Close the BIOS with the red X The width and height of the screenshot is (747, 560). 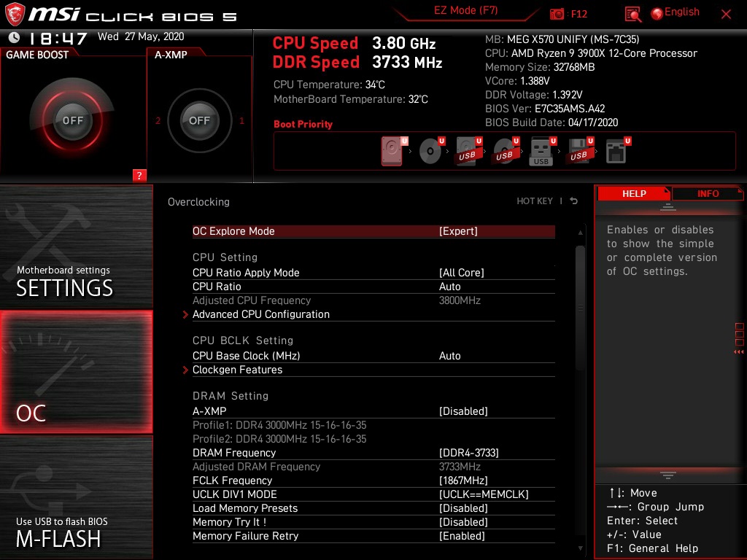pyautogui.click(x=726, y=15)
